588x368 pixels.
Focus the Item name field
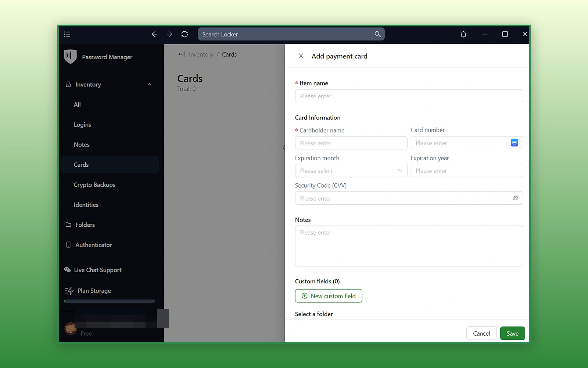[409, 96]
